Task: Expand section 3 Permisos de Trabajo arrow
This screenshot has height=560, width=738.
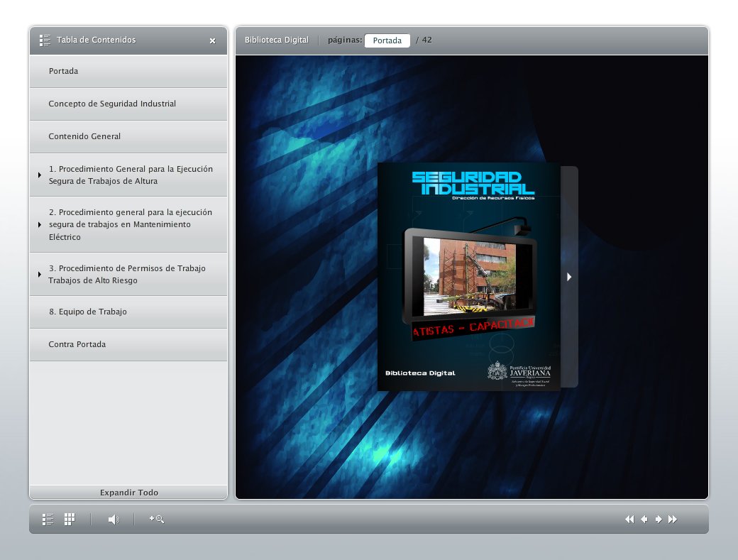Action: pos(40,275)
